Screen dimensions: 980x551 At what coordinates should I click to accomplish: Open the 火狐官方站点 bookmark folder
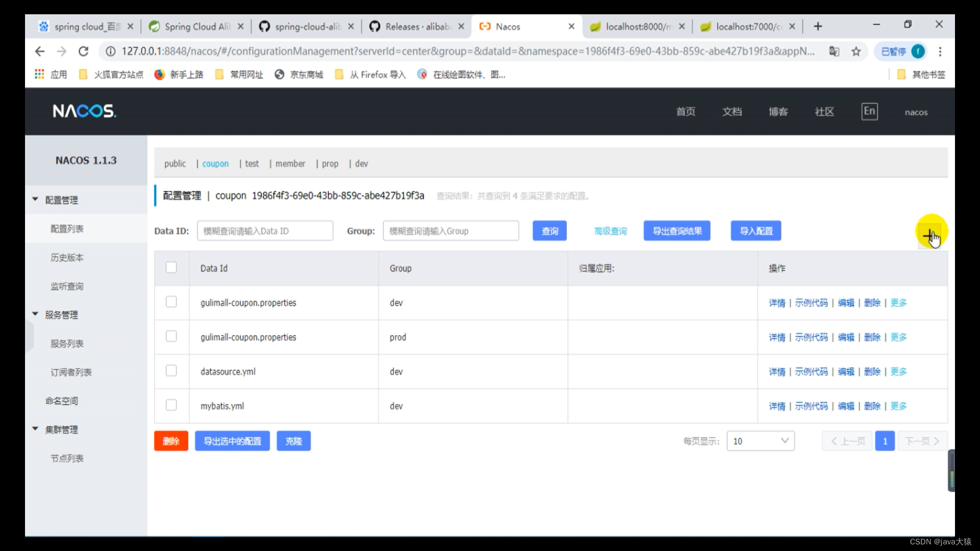point(111,74)
